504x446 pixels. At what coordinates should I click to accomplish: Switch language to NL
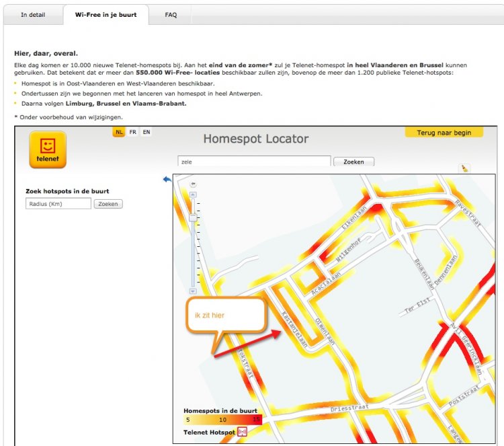coord(119,132)
